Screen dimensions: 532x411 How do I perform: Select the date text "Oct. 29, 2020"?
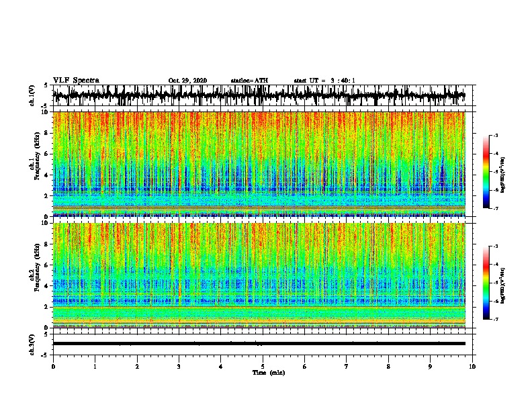(x=187, y=81)
